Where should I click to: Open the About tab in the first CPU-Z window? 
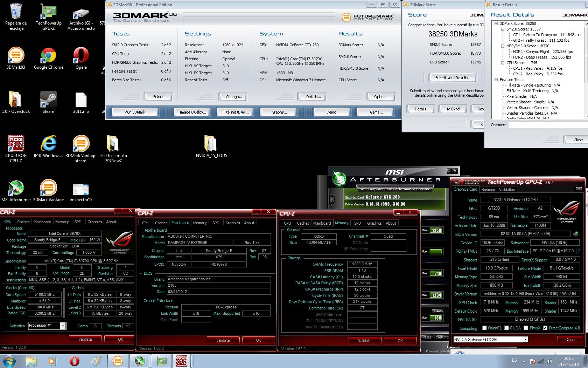111,222
